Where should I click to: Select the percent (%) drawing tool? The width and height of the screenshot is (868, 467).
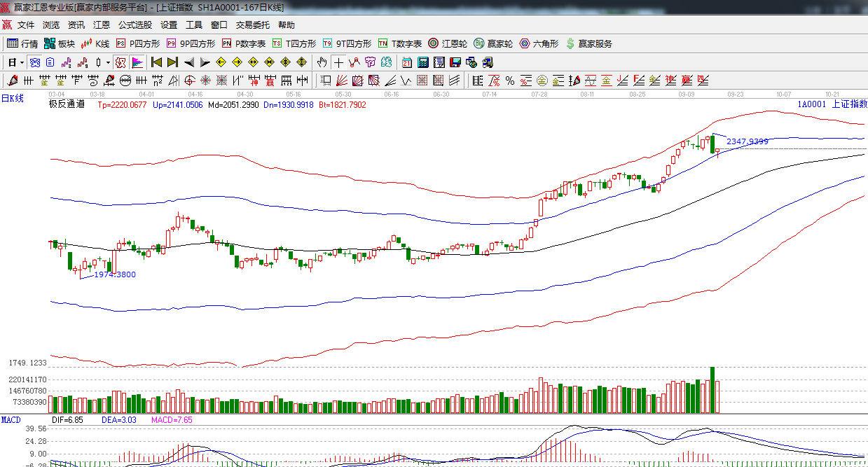(509, 81)
